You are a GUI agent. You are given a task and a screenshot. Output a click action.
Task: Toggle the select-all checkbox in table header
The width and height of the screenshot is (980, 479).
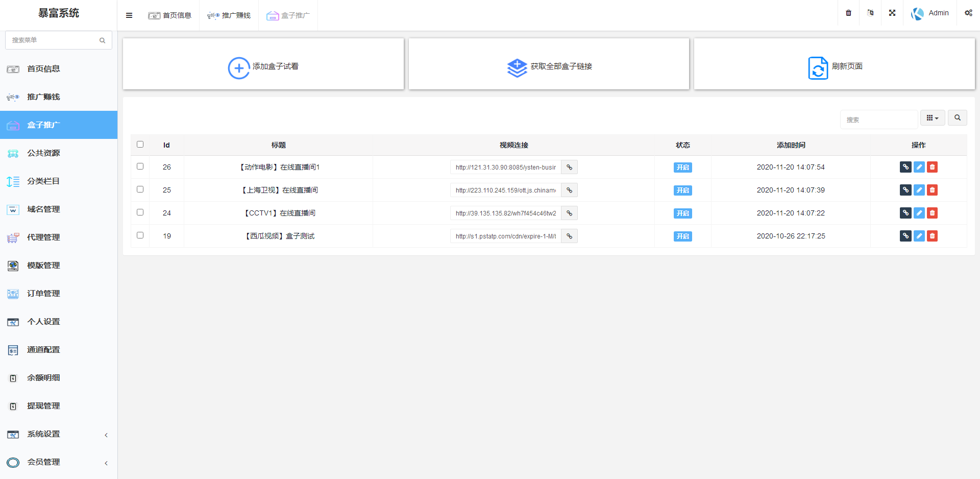click(140, 145)
